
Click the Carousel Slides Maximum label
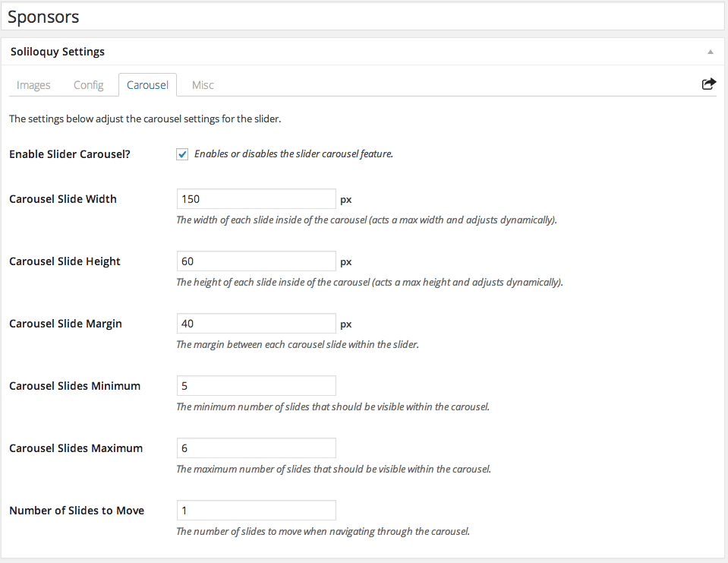tap(76, 448)
